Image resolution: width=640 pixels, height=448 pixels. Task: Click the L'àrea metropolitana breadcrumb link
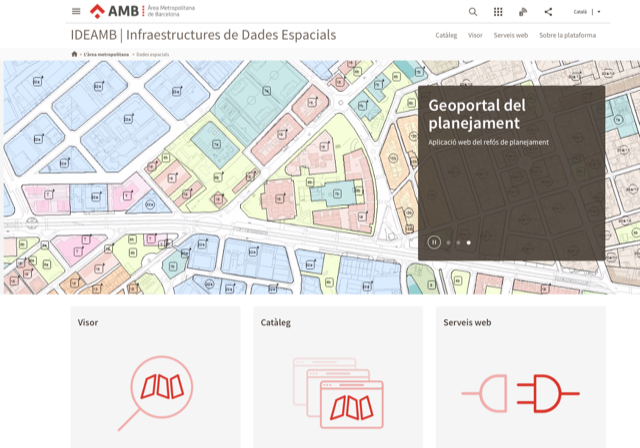point(106,53)
